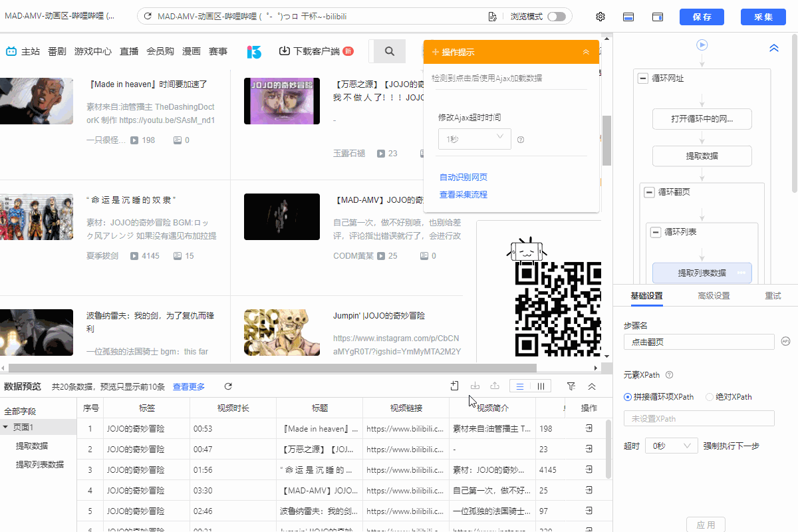This screenshot has width=798, height=532.
Task: Click the start node play icon in the workflow
Action: tap(702, 45)
